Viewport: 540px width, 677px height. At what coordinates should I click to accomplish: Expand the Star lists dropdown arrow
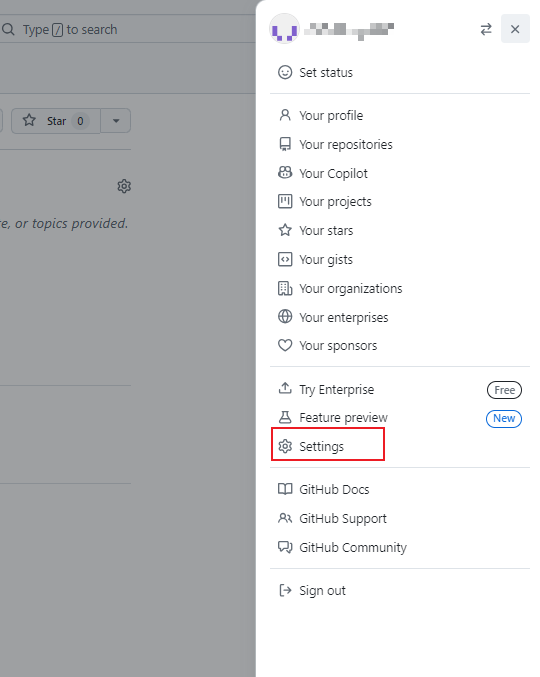116,121
